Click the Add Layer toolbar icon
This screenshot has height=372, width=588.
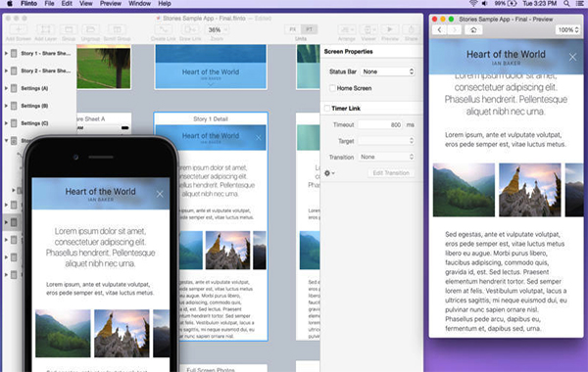coord(45,29)
